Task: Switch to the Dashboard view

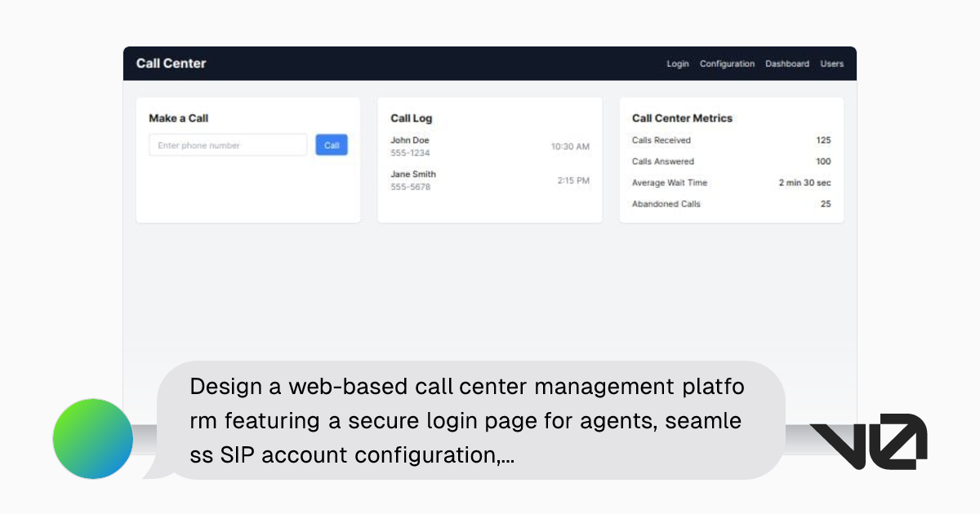Action: pyautogui.click(x=786, y=64)
